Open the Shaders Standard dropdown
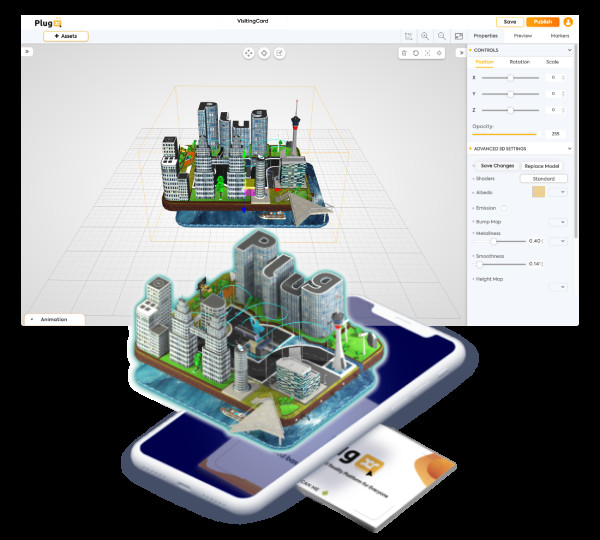600x540 pixels. (x=543, y=179)
